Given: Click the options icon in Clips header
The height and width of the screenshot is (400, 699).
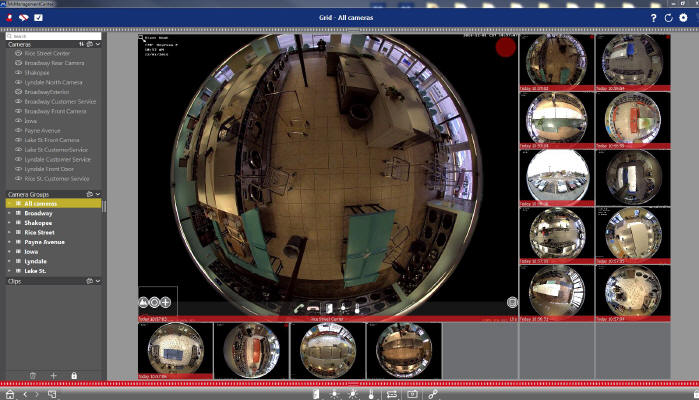Looking at the screenshot, I should click(x=90, y=281).
